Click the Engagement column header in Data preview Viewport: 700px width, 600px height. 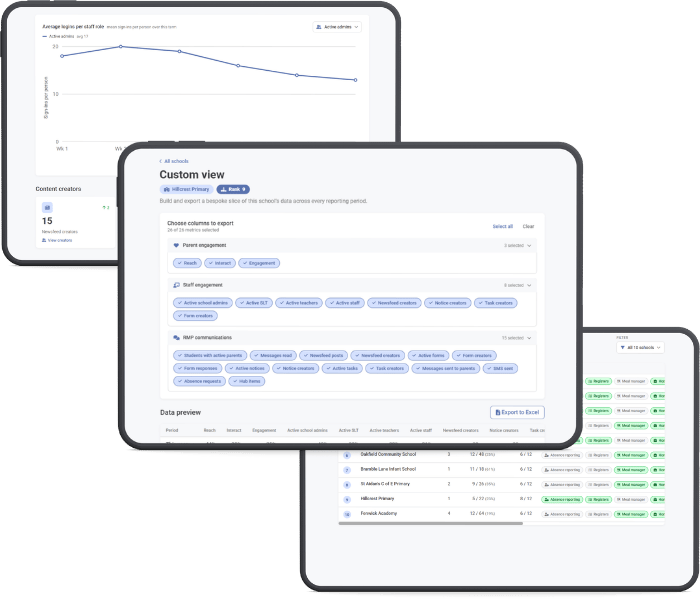pos(264,431)
